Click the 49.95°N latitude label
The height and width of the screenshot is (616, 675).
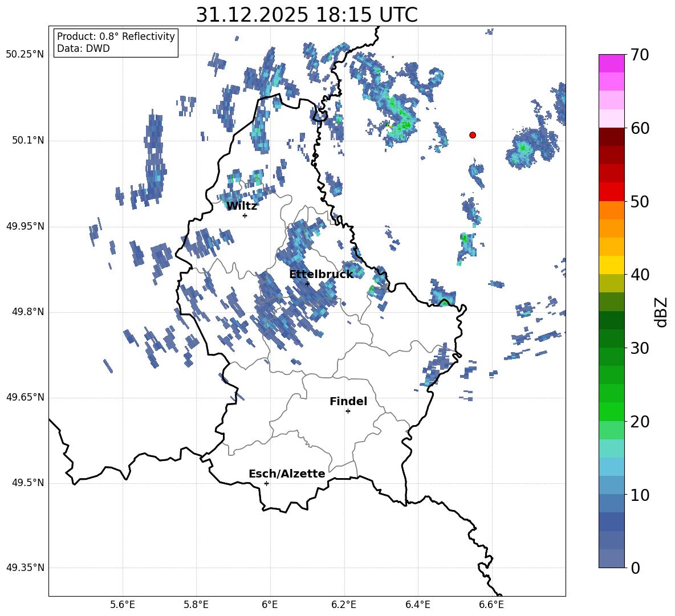point(25,226)
